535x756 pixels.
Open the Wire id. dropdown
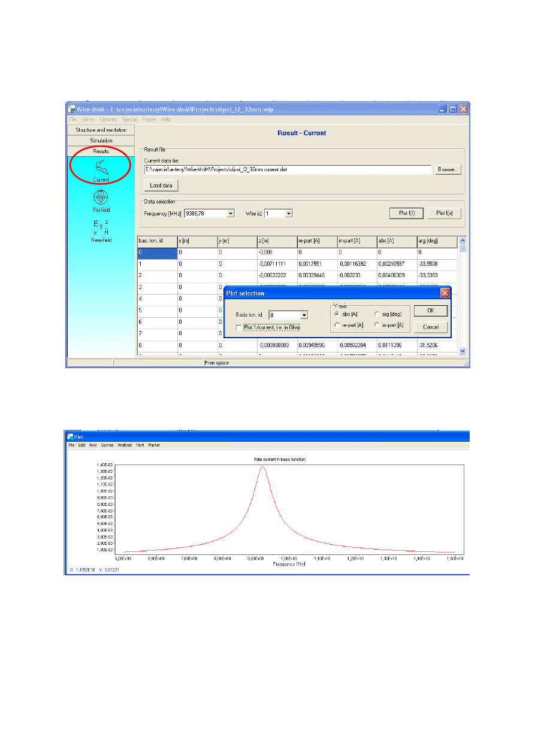tap(289, 213)
